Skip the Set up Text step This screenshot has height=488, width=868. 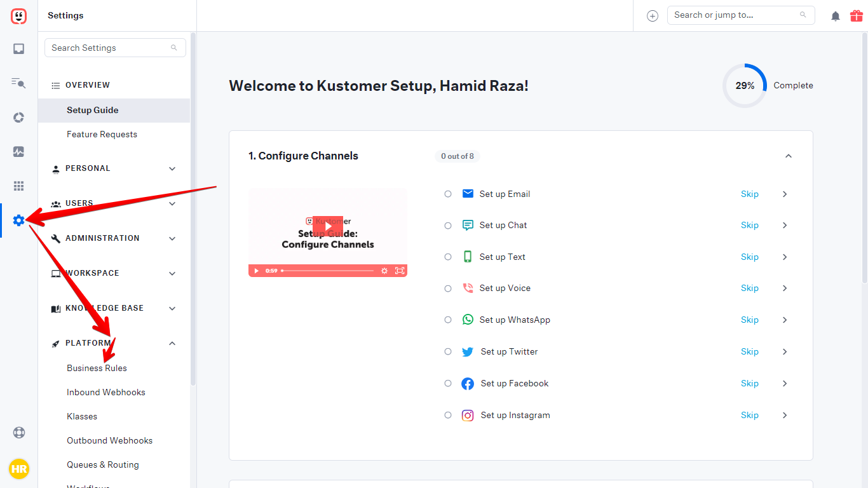(x=750, y=257)
